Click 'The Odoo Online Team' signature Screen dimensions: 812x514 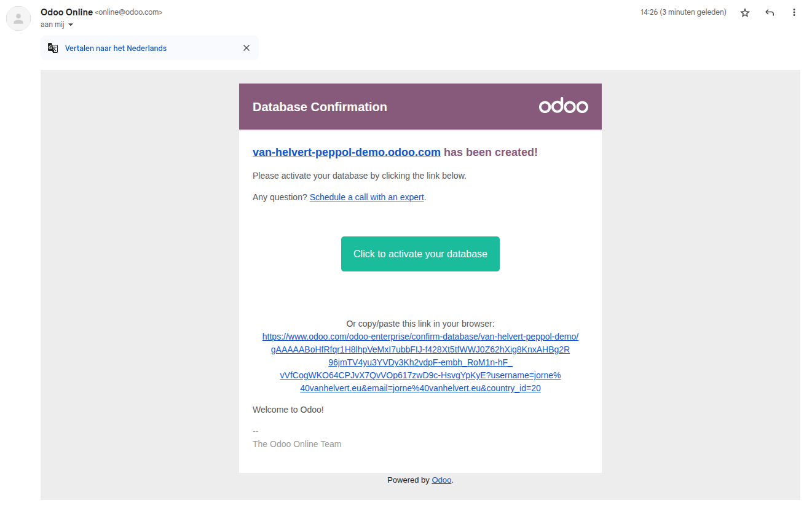(x=297, y=444)
